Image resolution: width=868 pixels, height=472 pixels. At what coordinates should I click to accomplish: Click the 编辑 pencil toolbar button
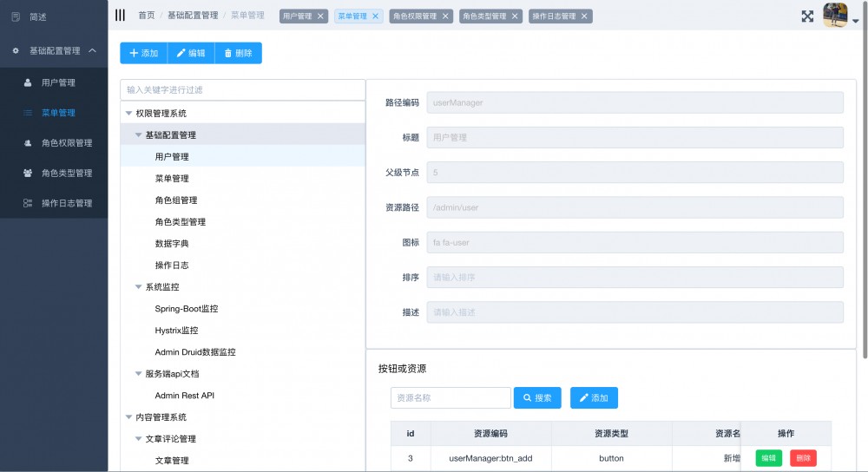[x=191, y=53]
